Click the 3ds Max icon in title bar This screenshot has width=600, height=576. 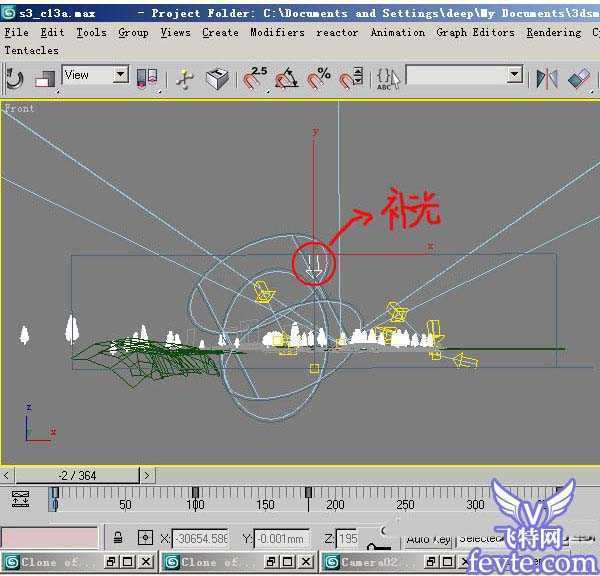8,13
